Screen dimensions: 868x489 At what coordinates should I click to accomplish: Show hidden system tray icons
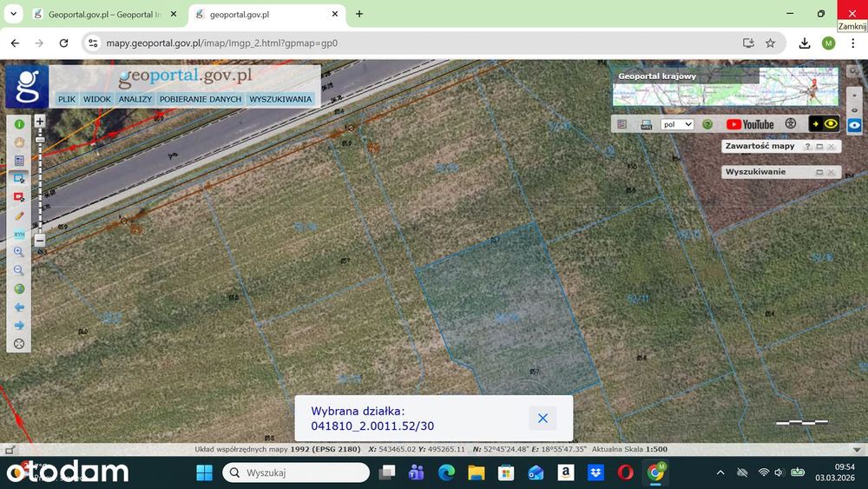click(720, 472)
